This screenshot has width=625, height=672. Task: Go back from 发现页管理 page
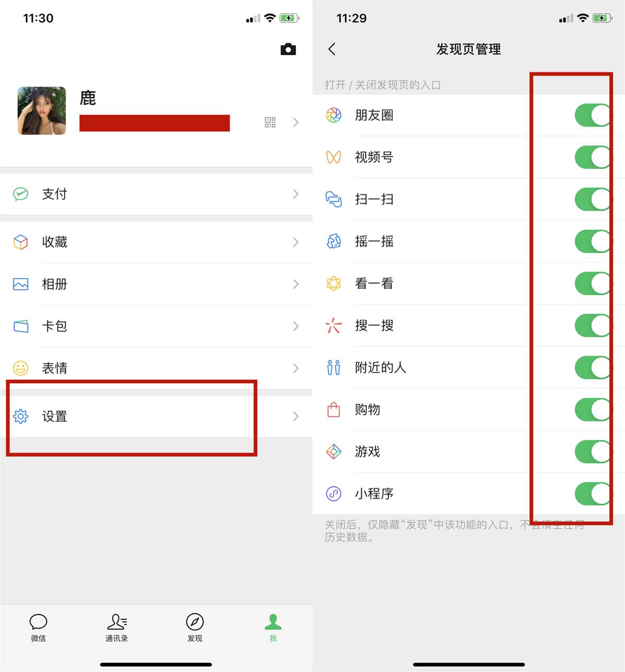(x=332, y=49)
